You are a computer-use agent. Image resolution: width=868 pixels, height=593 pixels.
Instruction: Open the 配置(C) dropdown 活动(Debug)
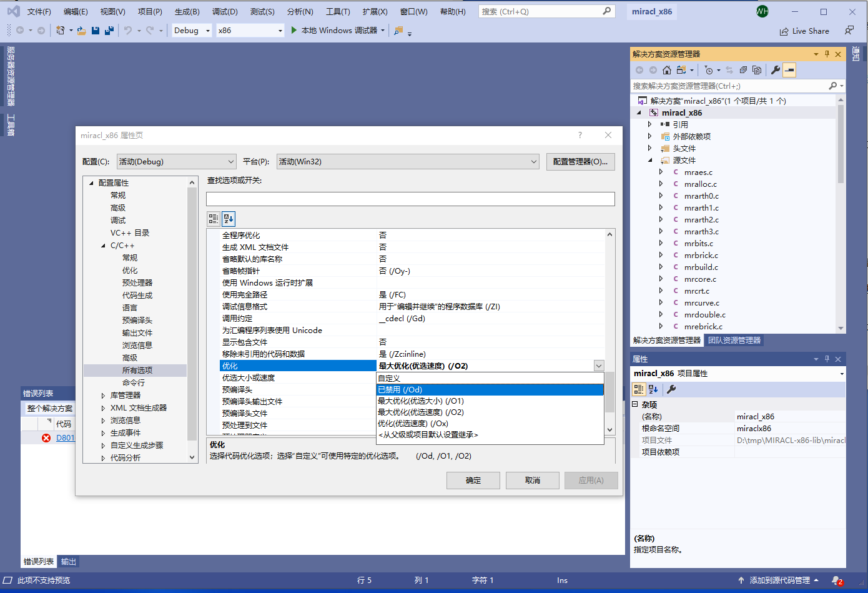click(177, 161)
